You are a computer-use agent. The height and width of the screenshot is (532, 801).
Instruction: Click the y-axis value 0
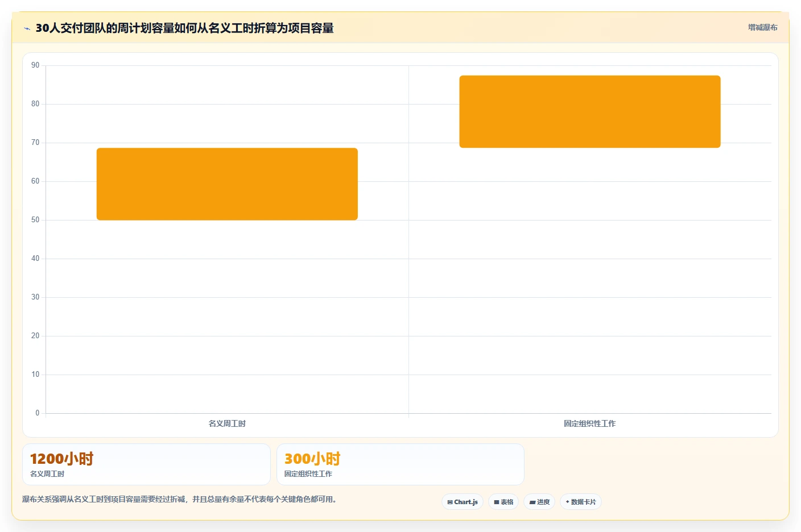[38, 413]
